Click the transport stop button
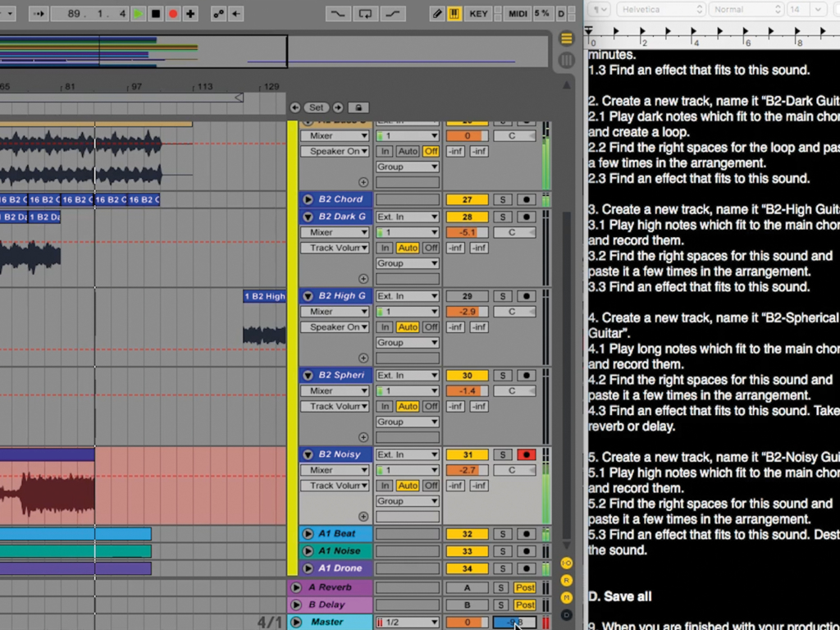The width and height of the screenshot is (840, 630). click(x=156, y=13)
